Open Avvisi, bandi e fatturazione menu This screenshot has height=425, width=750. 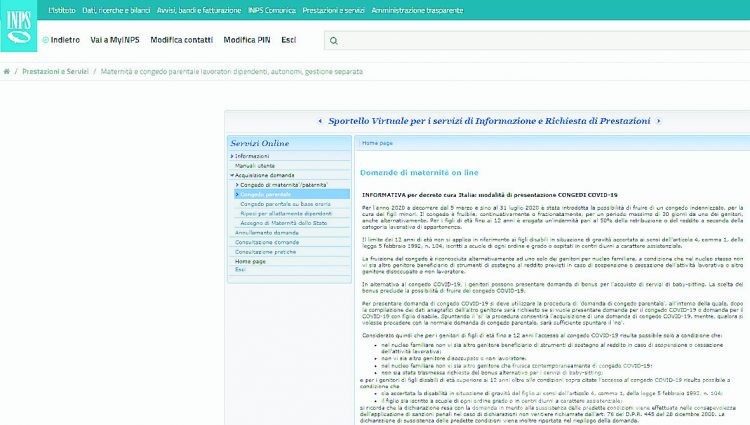(x=199, y=10)
